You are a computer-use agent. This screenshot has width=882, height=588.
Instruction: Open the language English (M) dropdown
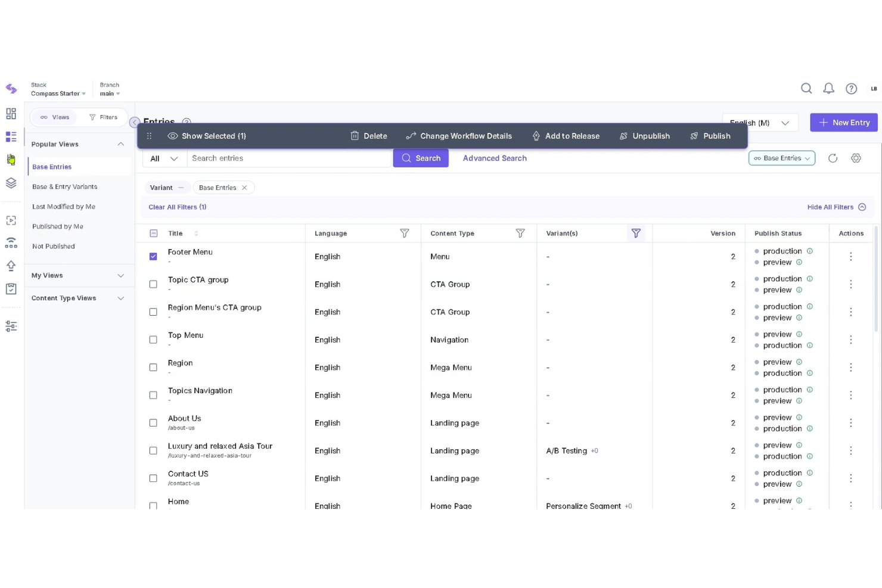pos(760,123)
